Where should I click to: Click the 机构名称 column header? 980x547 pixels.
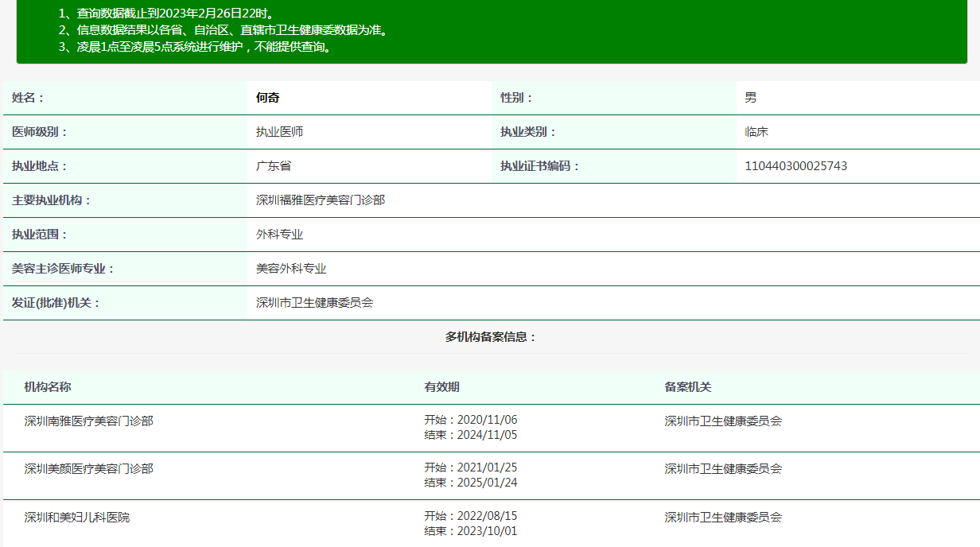[48, 387]
